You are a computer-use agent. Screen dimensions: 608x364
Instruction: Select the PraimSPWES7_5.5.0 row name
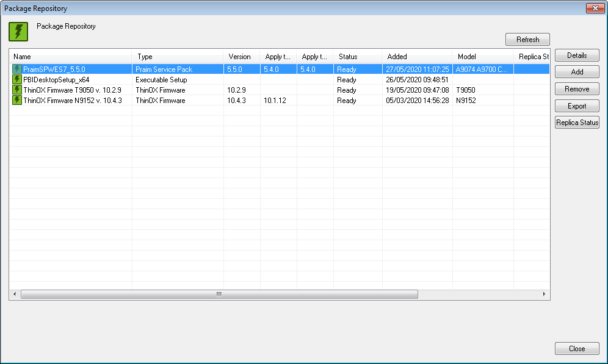[x=54, y=70]
